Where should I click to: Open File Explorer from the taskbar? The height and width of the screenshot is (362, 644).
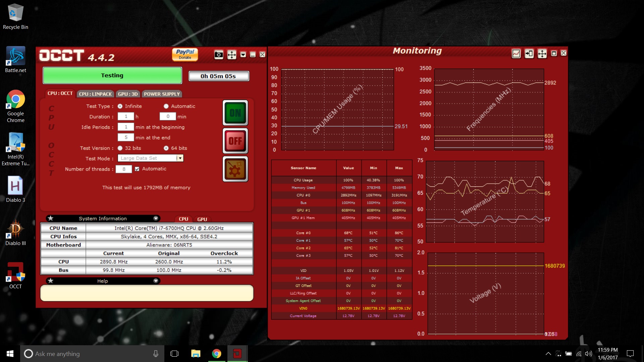click(196, 354)
